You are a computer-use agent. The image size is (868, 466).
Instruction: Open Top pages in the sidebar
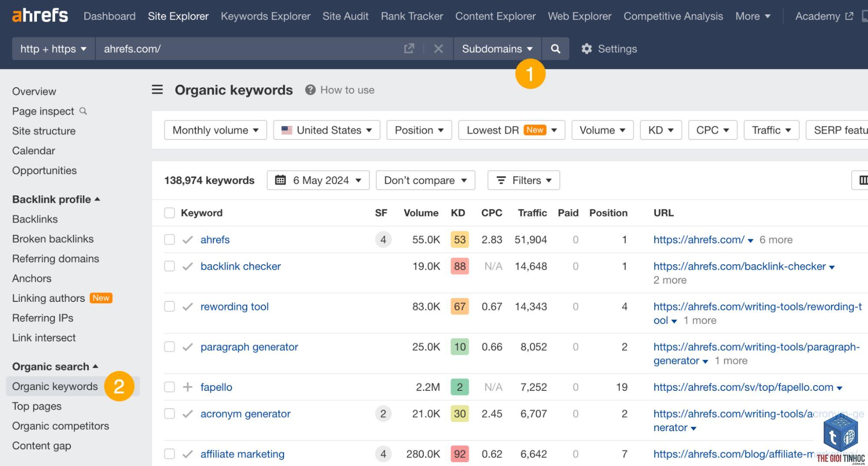coord(37,406)
